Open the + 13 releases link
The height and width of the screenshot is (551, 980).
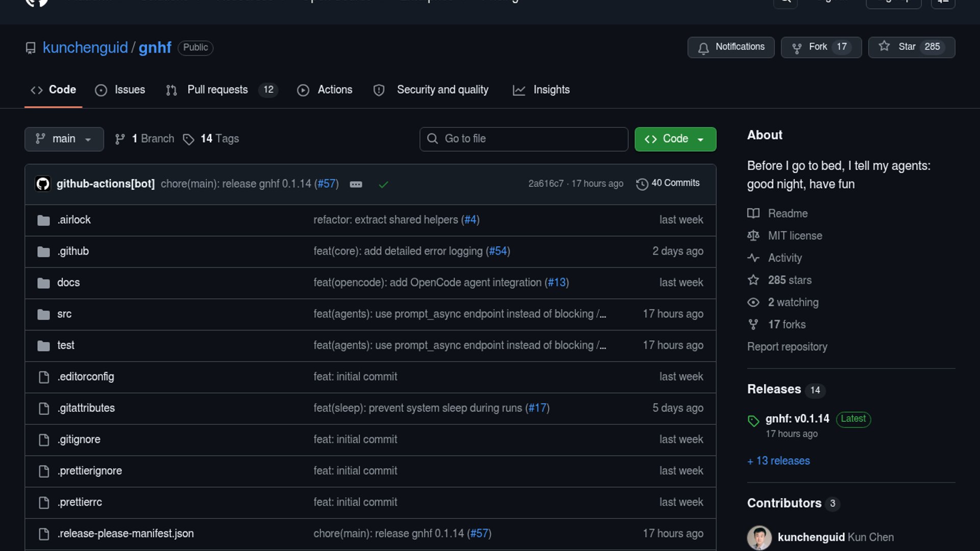pos(778,461)
